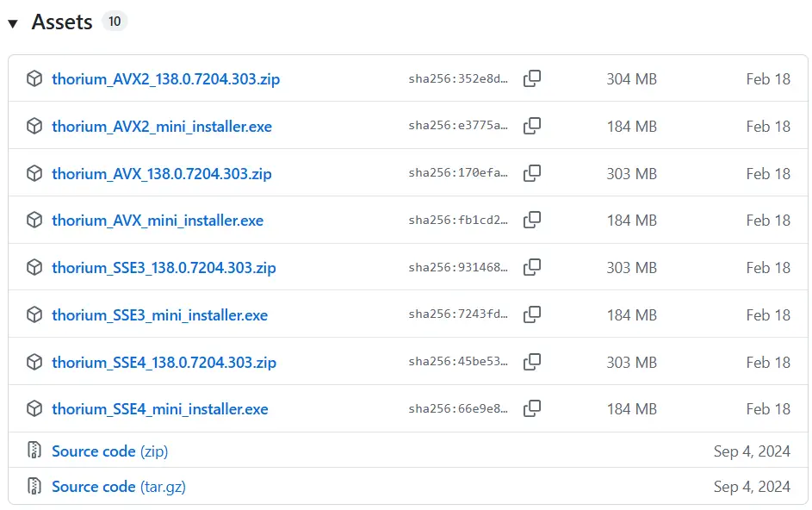Copy SHA256 hash for thorium_SSE4_mini_installer.exe
Screen dimensions: 812x510
click(532, 408)
